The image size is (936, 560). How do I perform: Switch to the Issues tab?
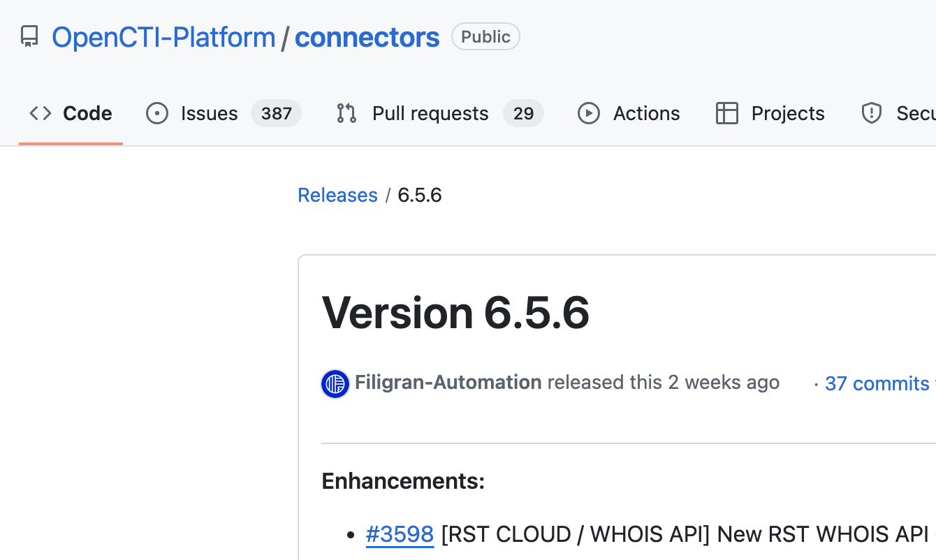[209, 113]
